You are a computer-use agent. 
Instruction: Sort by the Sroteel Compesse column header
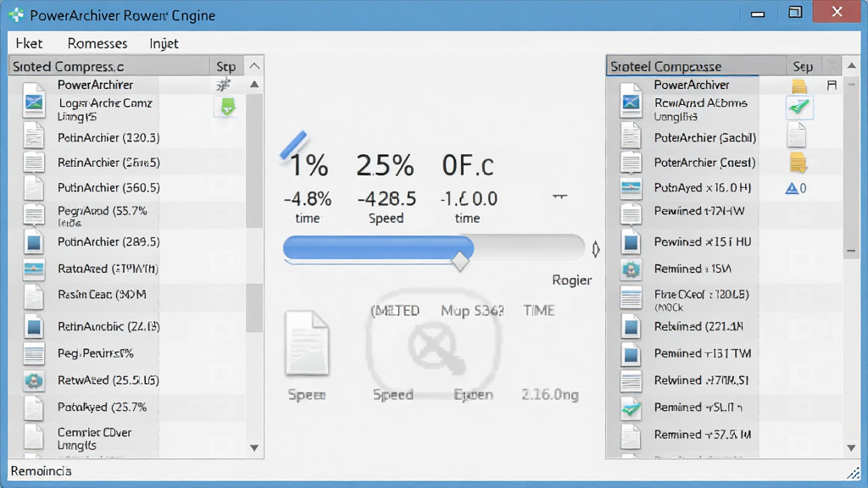point(697,66)
